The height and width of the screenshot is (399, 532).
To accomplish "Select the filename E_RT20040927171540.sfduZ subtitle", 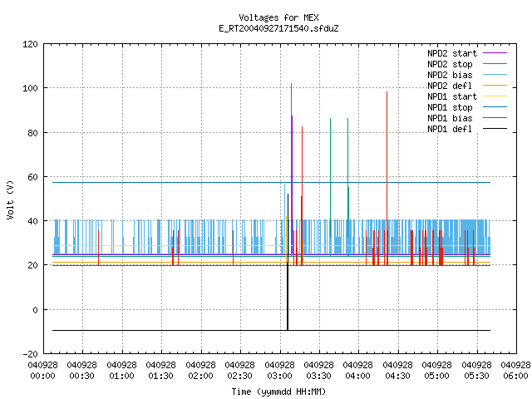I will tap(278, 28).
